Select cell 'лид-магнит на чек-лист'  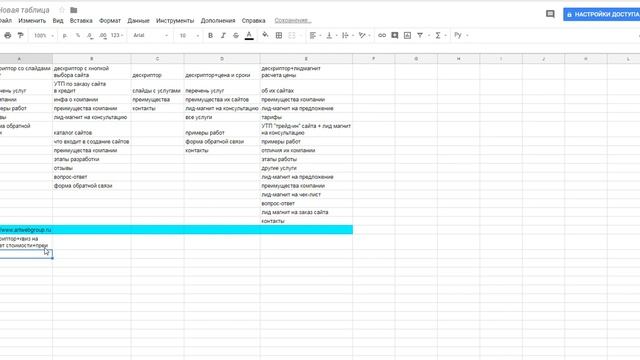coord(306,195)
